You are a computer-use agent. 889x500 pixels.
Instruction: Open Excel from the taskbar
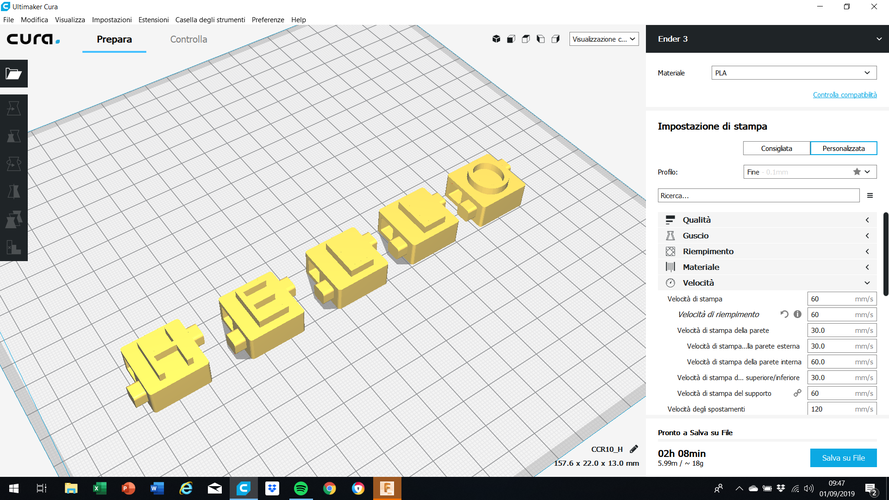100,488
